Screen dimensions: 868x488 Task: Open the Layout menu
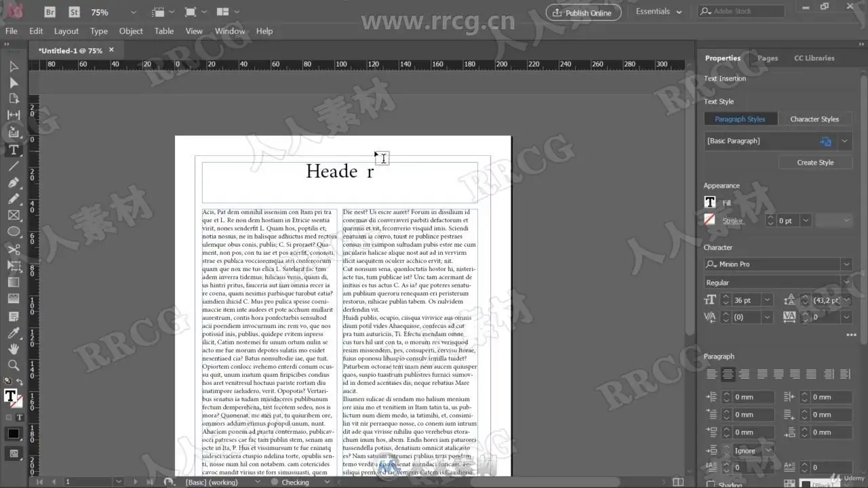(66, 31)
